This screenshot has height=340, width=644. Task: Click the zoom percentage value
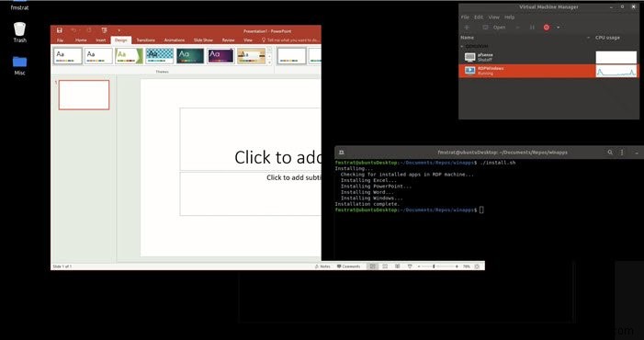point(466,266)
